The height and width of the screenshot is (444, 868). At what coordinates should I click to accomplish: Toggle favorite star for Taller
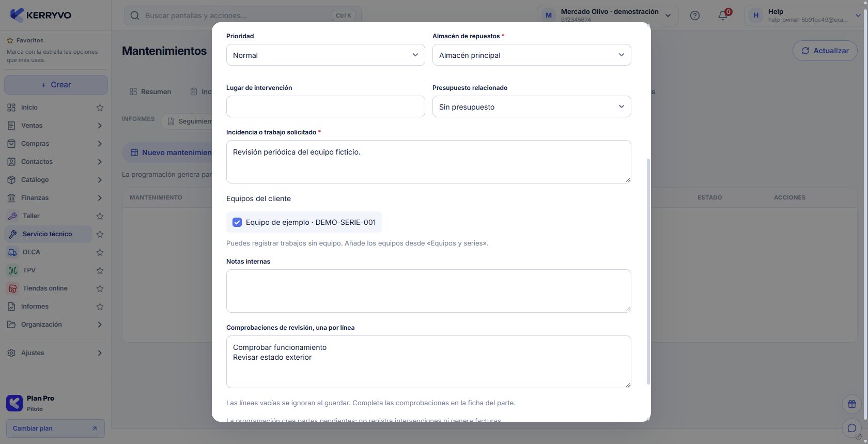tap(100, 216)
